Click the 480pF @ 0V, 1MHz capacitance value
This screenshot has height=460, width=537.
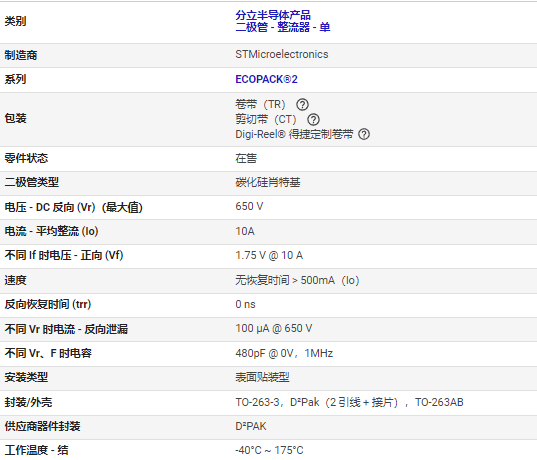pyautogui.click(x=284, y=353)
